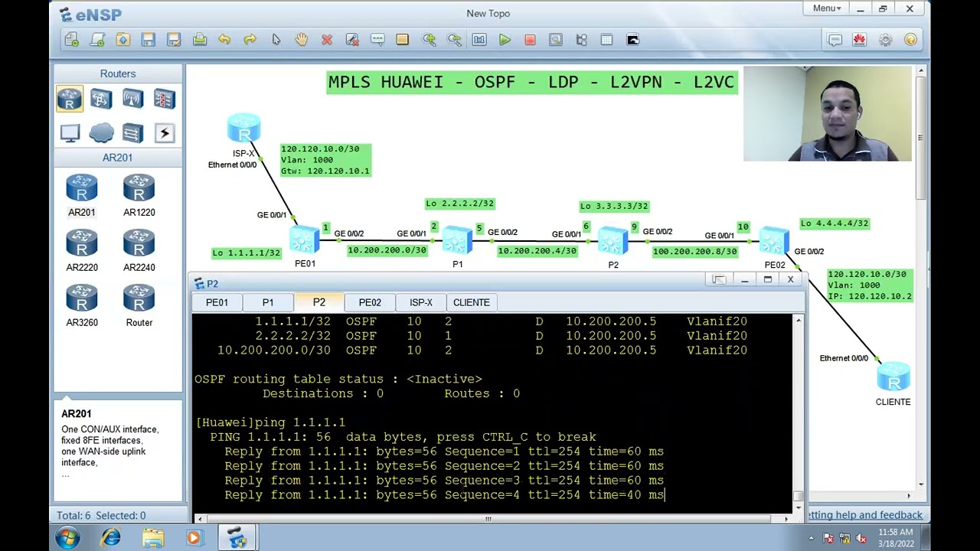Select the hand drag-canvas tool
The height and width of the screenshot is (551, 980).
301,40
